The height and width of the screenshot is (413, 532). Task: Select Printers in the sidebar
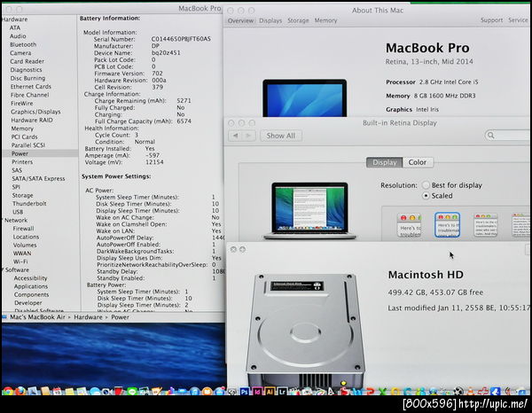click(22, 162)
